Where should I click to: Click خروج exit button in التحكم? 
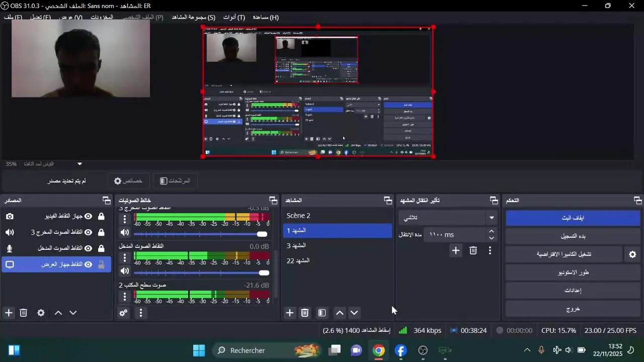pos(573,309)
